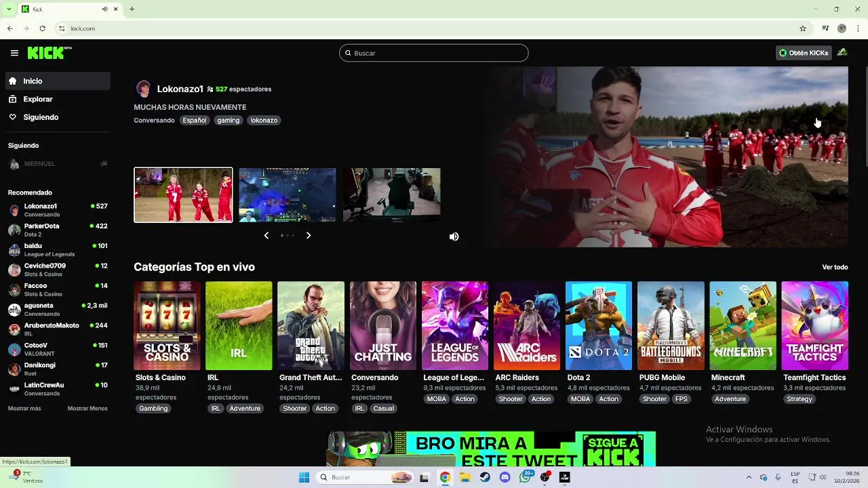This screenshot has height=488, width=868.
Task: Mute the featured stream with speaker icon
Action: click(x=454, y=237)
